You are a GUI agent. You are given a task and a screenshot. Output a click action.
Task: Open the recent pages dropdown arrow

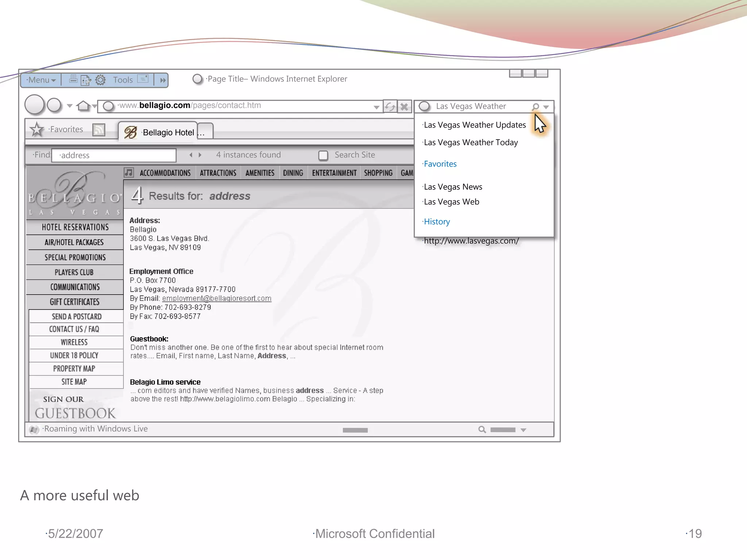click(70, 106)
